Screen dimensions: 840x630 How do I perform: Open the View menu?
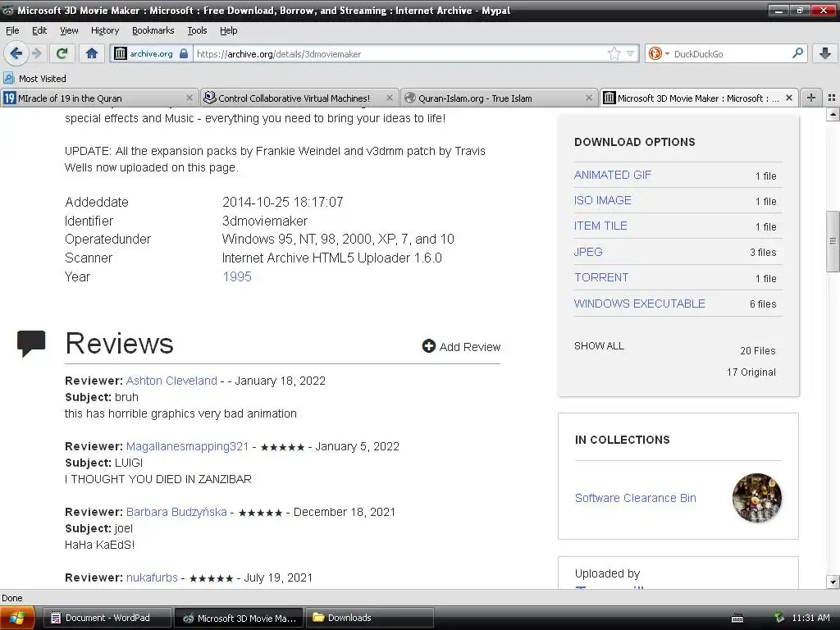pyautogui.click(x=69, y=30)
